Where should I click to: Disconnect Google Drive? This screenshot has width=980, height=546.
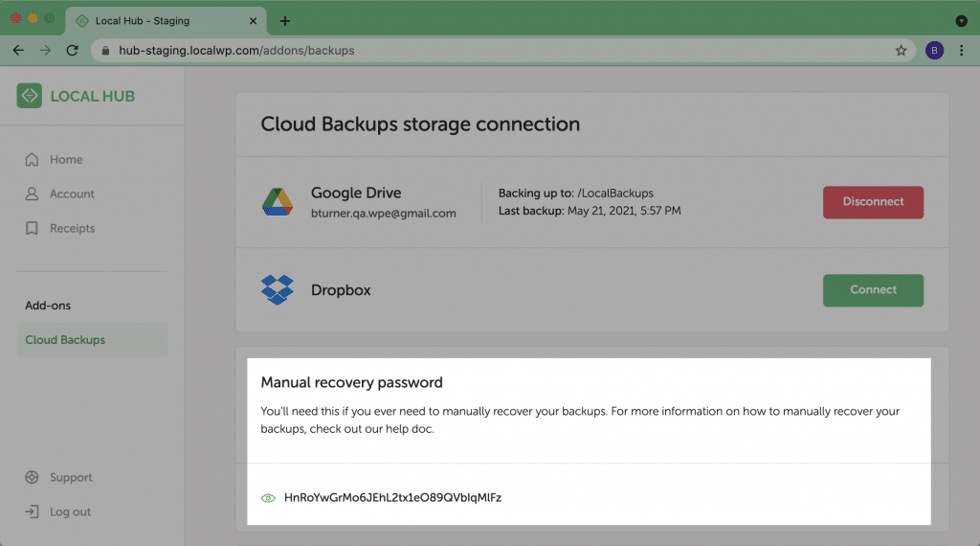click(873, 202)
